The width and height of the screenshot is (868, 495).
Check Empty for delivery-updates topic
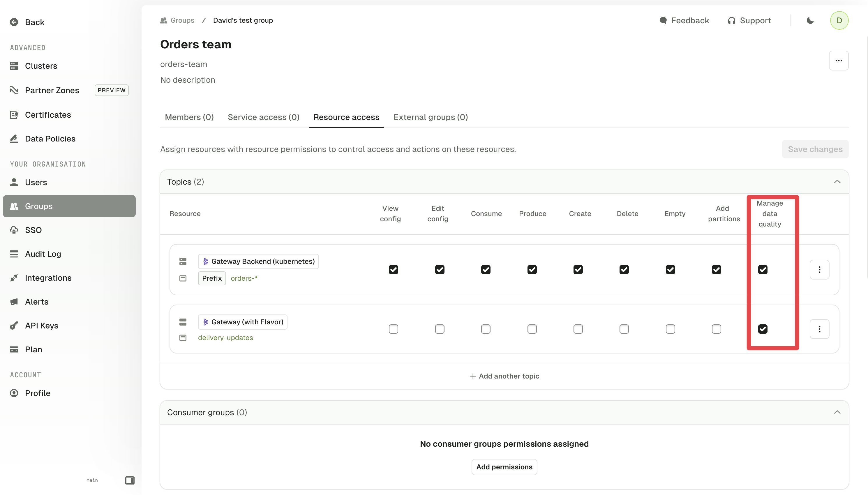point(670,329)
